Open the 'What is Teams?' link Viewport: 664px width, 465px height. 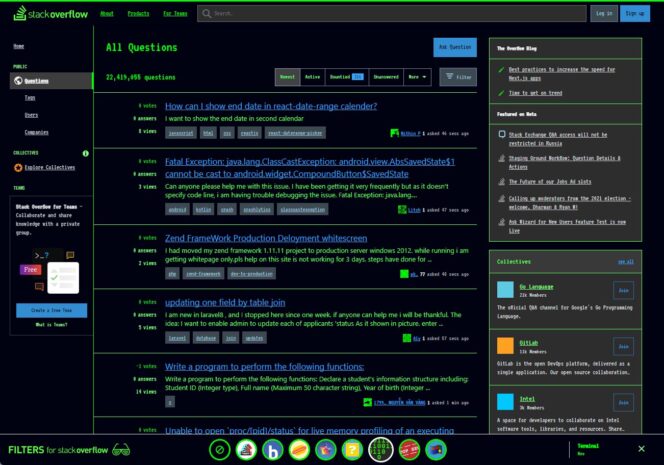point(52,325)
